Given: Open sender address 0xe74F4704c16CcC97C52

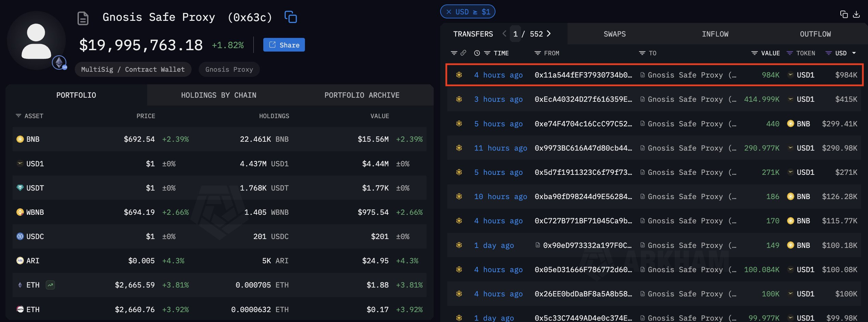Looking at the screenshot, I should (583, 124).
